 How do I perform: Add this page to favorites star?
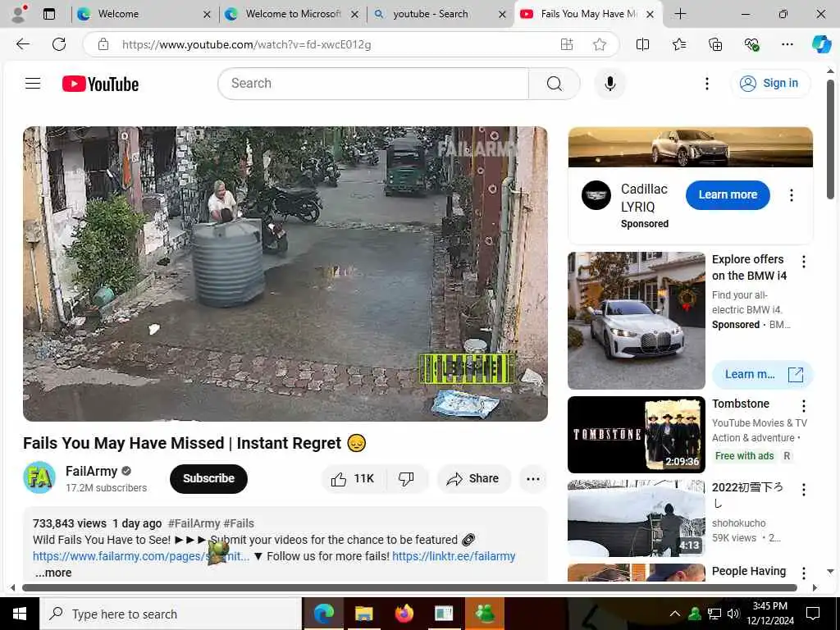(x=600, y=44)
